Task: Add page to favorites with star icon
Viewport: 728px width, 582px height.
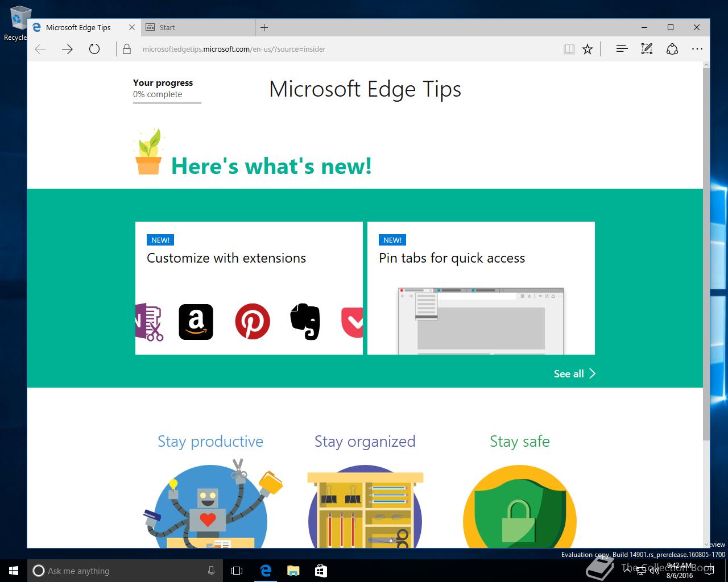Action: [x=588, y=49]
